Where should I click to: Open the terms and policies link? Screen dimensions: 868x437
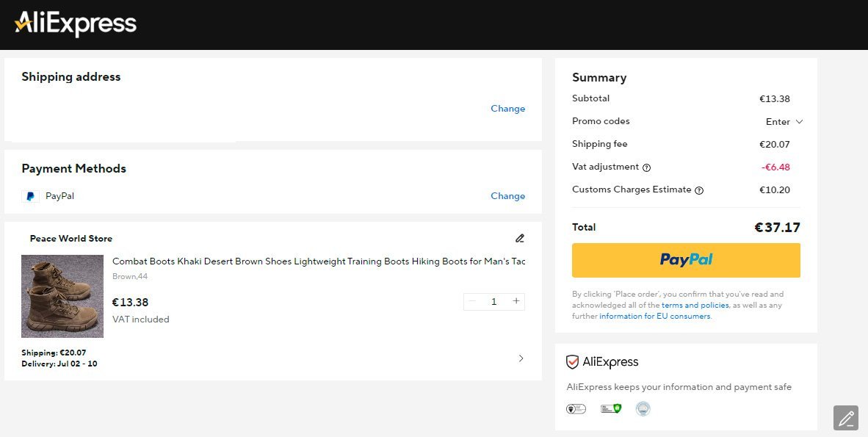(x=695, y=306)
